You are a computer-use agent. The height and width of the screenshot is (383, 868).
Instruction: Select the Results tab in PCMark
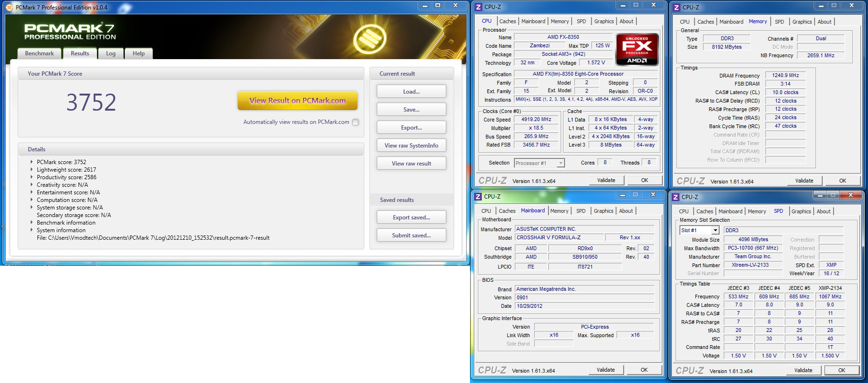click(80, 53)
